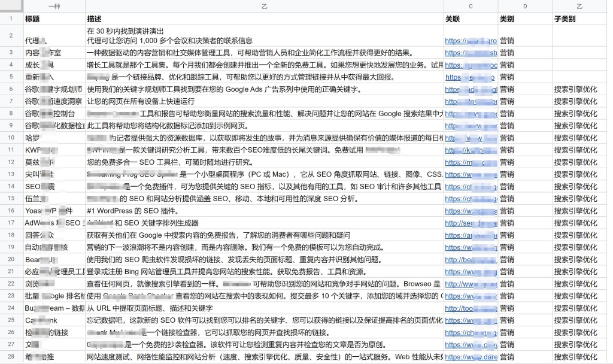Click description 从 URL 中提取页面标题

click(x=264, y=308)
